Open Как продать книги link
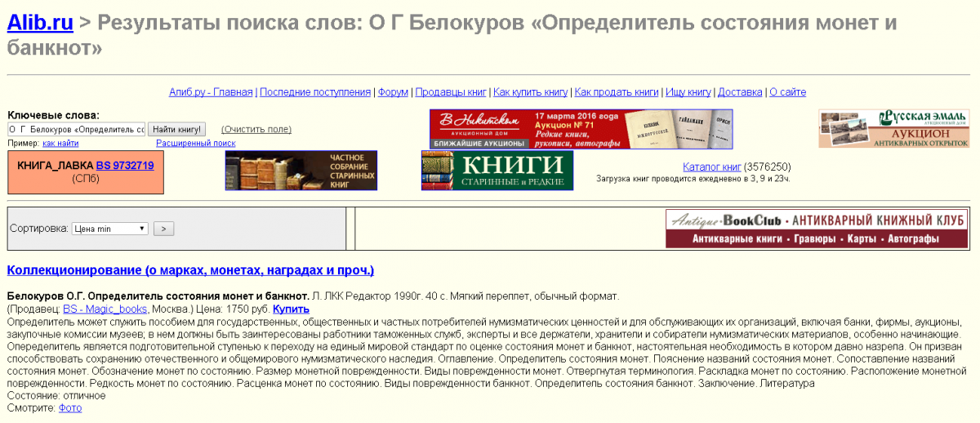This screenshot has height=423, width=980. (617, 92)
